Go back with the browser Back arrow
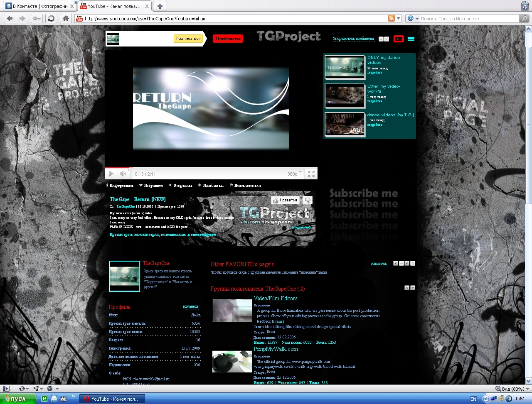The image size is (532, 404). 10,18
